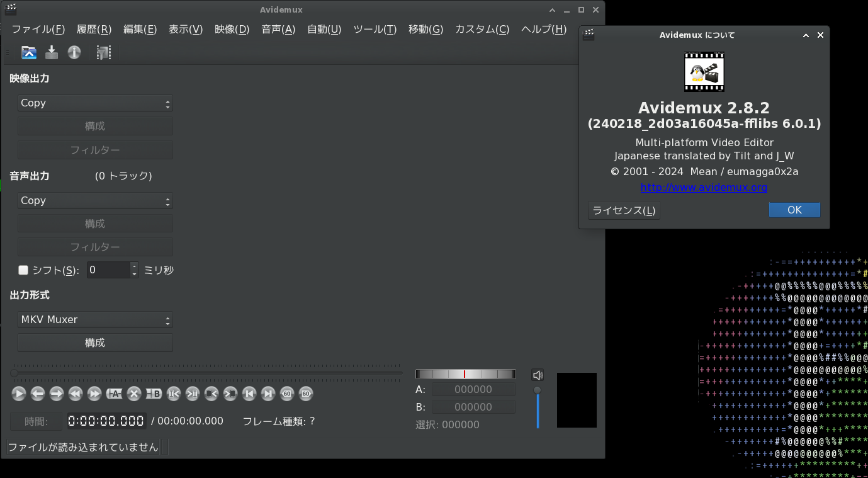Click the rewind previous keyframe button
This screenshot has width=868, height=478.
76,394
